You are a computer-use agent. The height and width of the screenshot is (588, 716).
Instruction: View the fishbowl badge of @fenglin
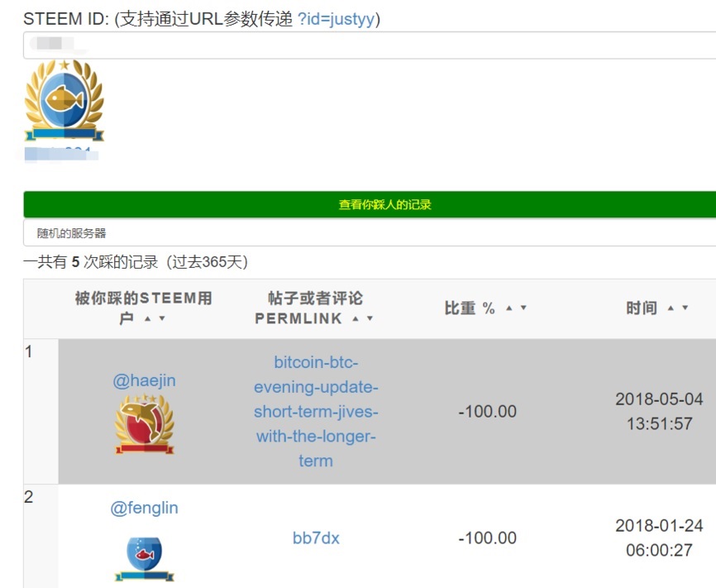click(145, 559)
